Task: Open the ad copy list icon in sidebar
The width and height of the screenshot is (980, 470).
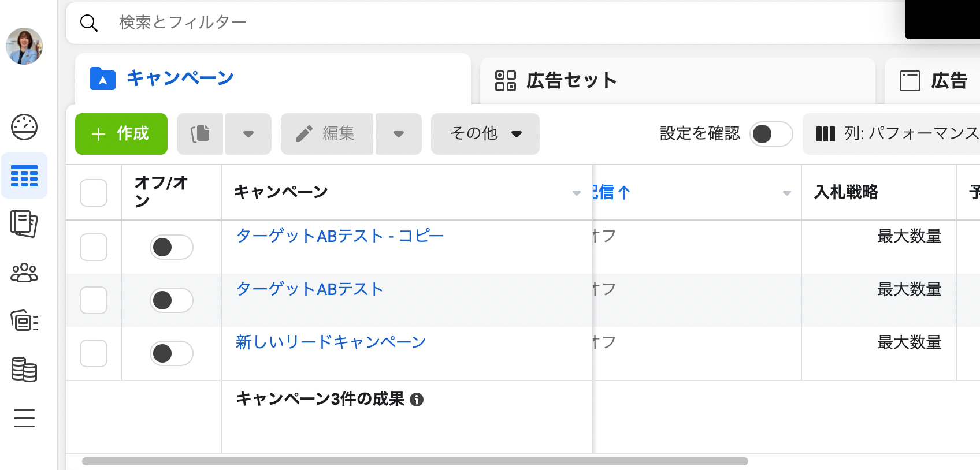Action: (24, 320)
